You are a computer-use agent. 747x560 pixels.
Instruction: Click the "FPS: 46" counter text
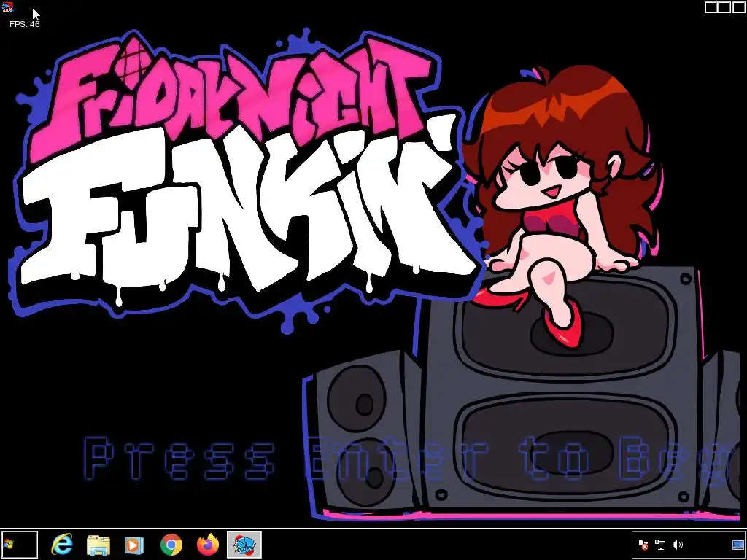pyautogui.click(x=25, y=24)
